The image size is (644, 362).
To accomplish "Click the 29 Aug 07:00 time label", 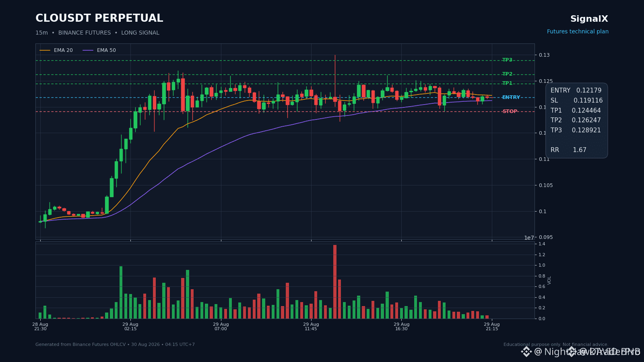I will pos(221,327).
